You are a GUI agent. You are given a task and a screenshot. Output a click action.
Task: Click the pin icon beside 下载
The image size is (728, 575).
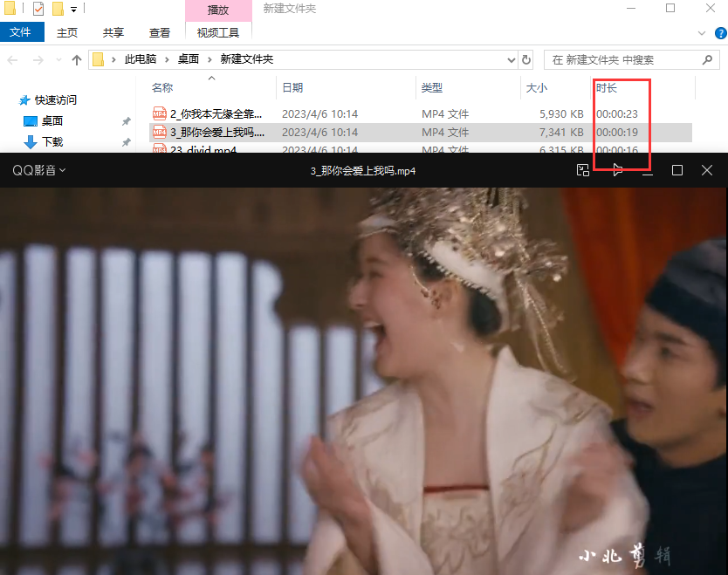click(126, 142)
